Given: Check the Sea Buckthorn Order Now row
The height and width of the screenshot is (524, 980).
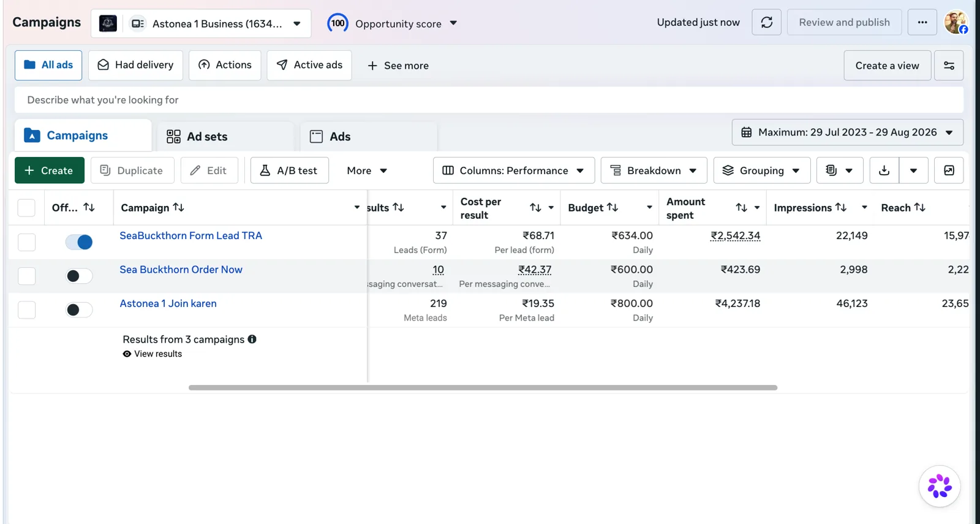Looking at the screenshot, I should [x=26, y=276].
